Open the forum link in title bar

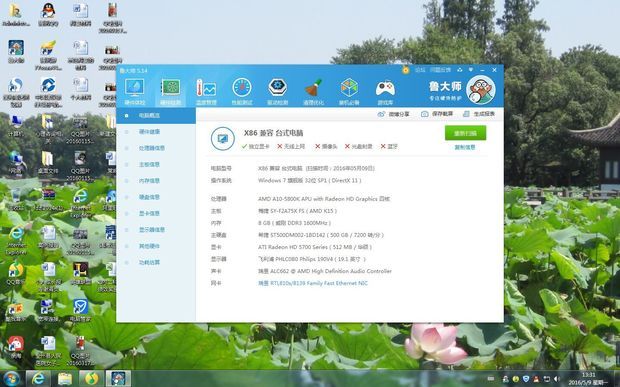(420, 70)
